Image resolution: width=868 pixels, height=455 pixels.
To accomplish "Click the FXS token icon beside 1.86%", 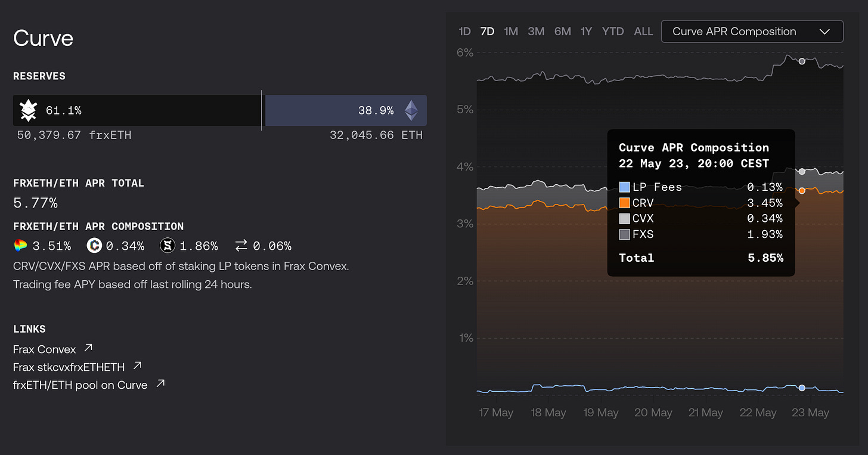I will [168, 246].
